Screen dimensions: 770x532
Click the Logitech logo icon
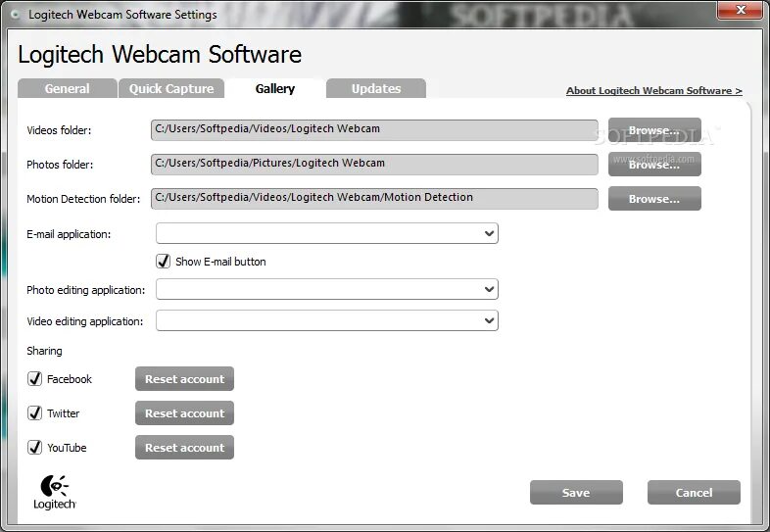pyautogui.click(x=55, y=492)
